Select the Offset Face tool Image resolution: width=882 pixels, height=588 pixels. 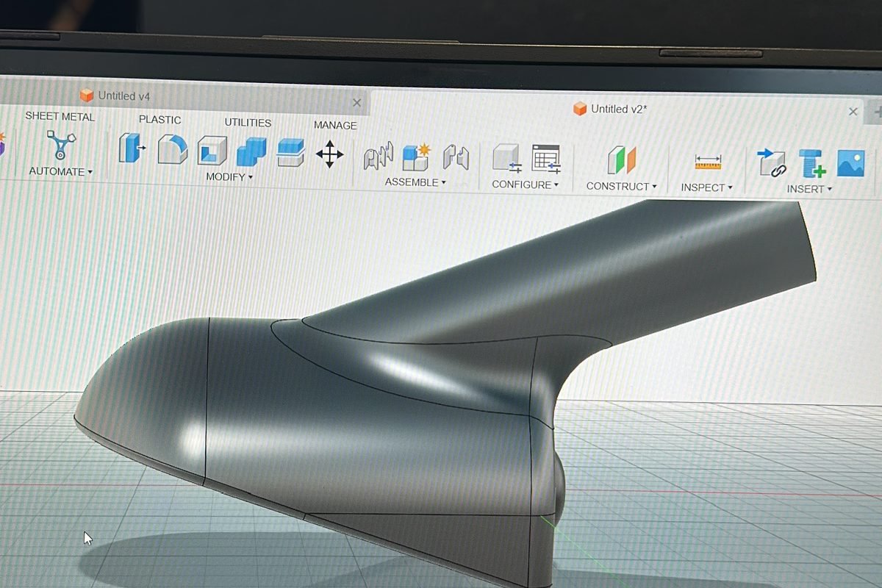click(x=291, y=153)
